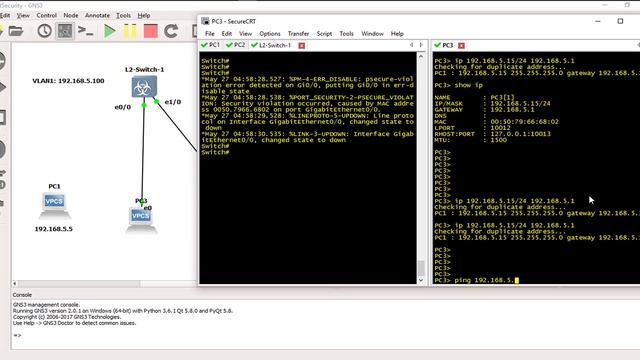Suspend all nodes with yellow pause button

click(x=130, y=31)
